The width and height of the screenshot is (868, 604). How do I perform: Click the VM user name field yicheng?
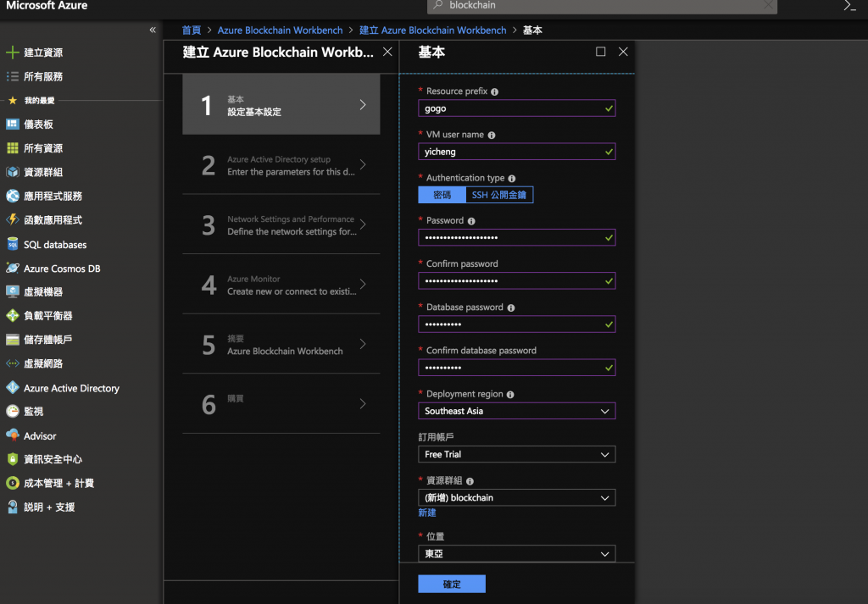tap(516, 152)
